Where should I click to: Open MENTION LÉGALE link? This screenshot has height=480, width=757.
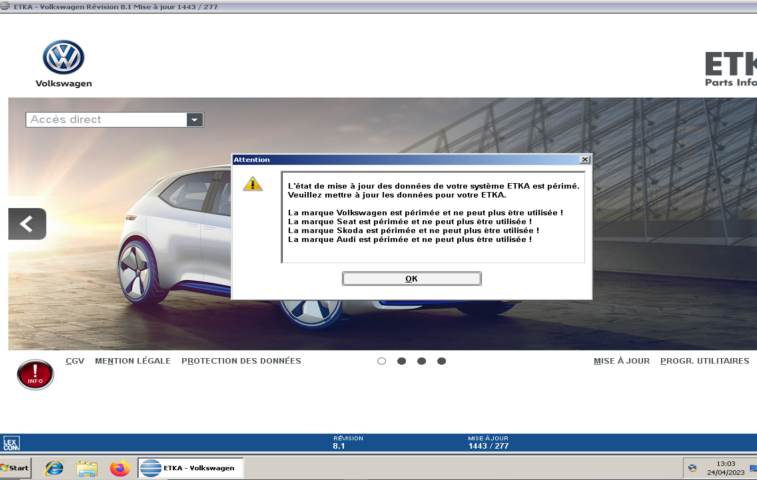[133, 361]
